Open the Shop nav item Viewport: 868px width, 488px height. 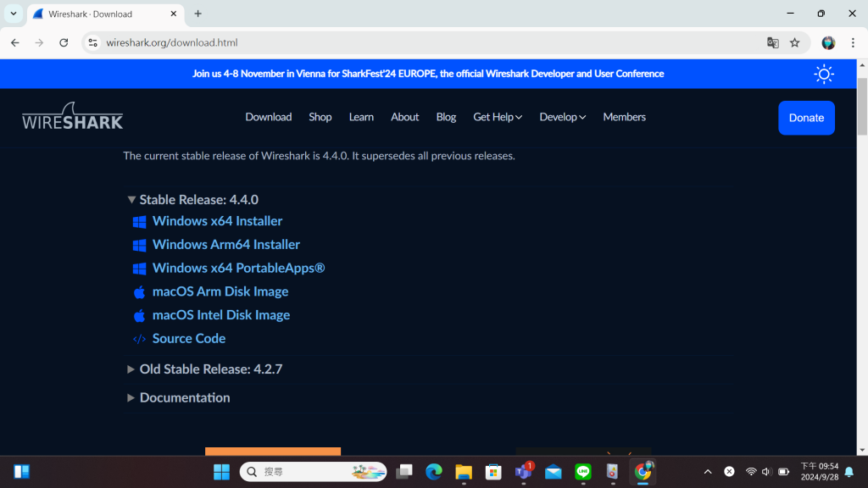(x=320, y=117)
